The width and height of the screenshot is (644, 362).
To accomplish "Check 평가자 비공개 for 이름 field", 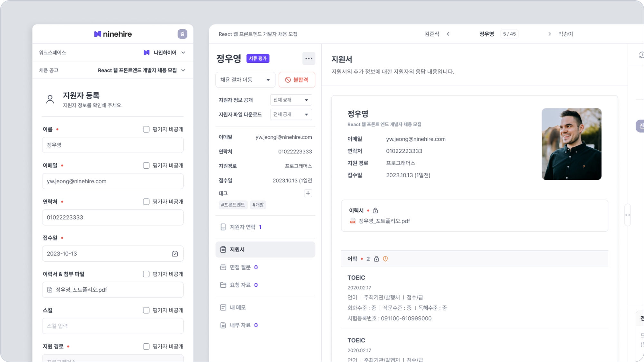I will pyautogui.click(x=146, y=129).
